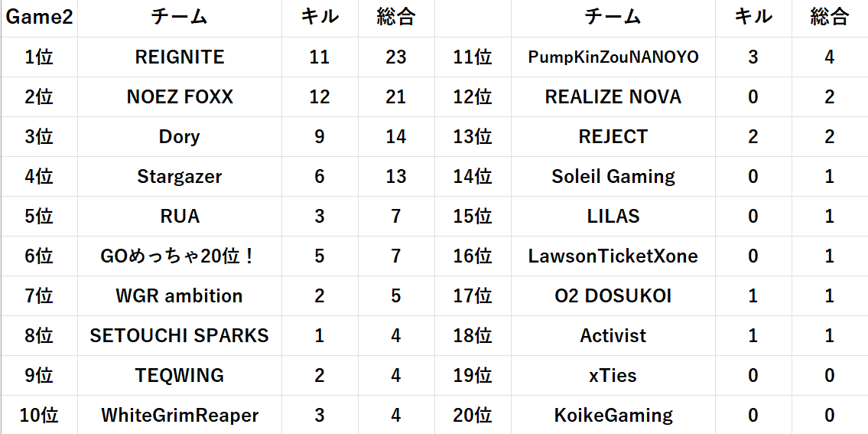Image resolution: width=868 pixels, height=434 pixels.
Task: Select the Soleil Gaming cell
Action: pyautogui.click(x=613, y=177)
